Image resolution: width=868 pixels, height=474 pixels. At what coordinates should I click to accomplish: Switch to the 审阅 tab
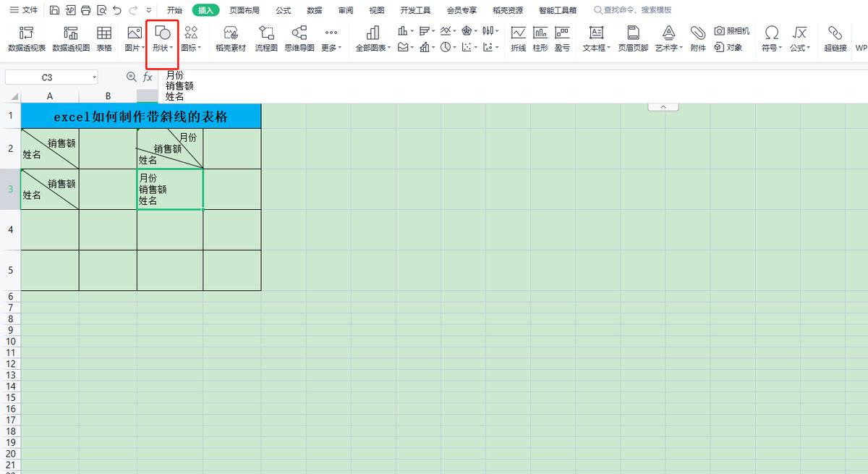point(346,10)
